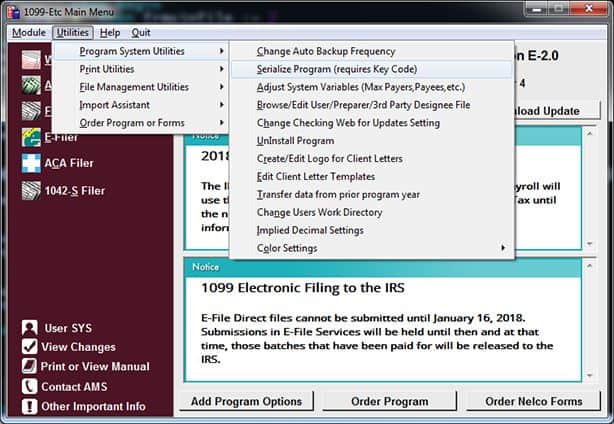Click the Add Program Options button

246,402
